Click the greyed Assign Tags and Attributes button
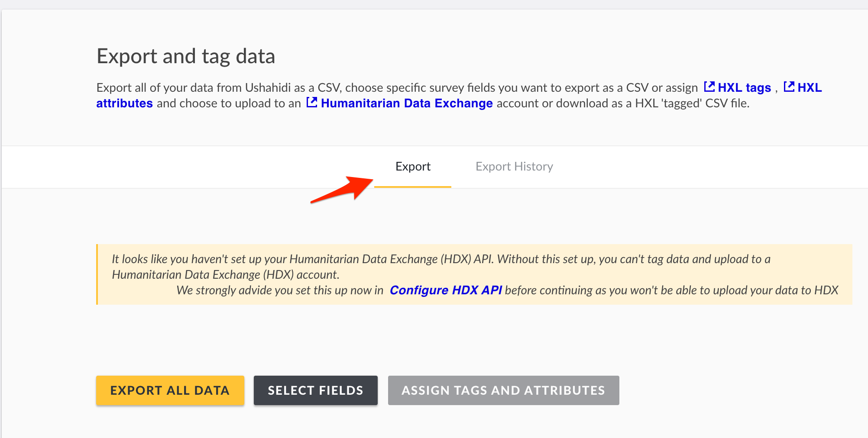This screenshot has height=438, width=868. coord(503,390)
